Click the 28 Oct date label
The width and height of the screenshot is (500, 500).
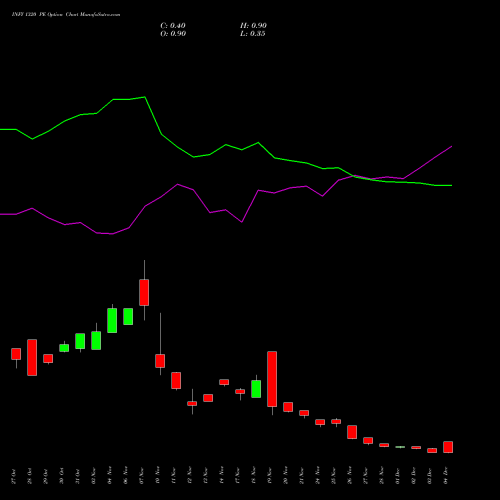click(x=30, y=476)
